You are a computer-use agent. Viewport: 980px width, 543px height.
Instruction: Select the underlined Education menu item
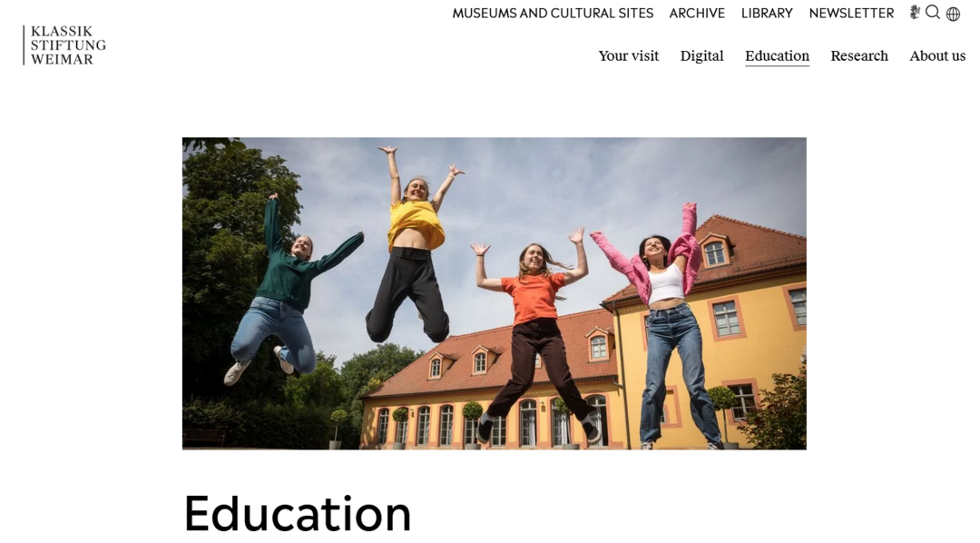tap(777, 55)
